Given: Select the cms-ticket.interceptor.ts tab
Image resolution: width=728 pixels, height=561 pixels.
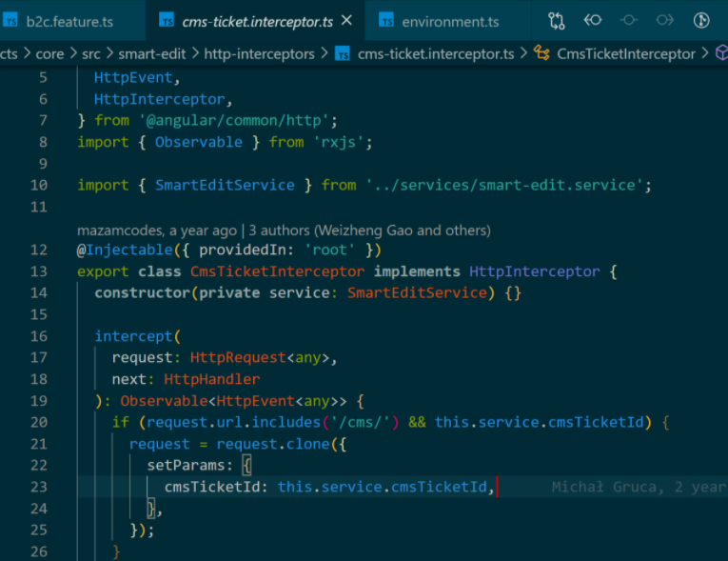Looking at the screenshot, I should tap(257, 22).
